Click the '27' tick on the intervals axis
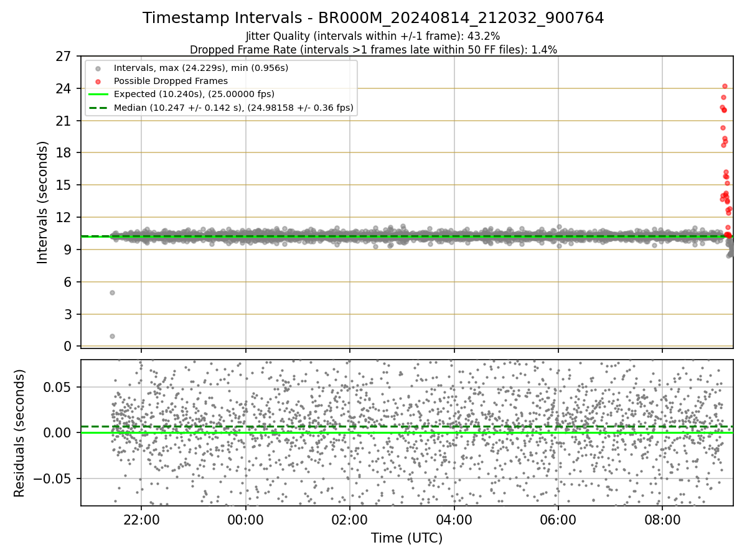The image size is (747, 560). point(63,57)
